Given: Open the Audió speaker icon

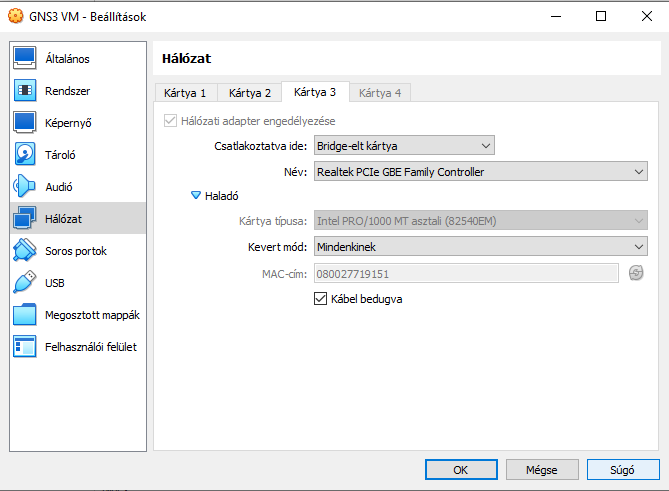Looking at the screenshot, I should pyautogui.click(x=25, y=187).
